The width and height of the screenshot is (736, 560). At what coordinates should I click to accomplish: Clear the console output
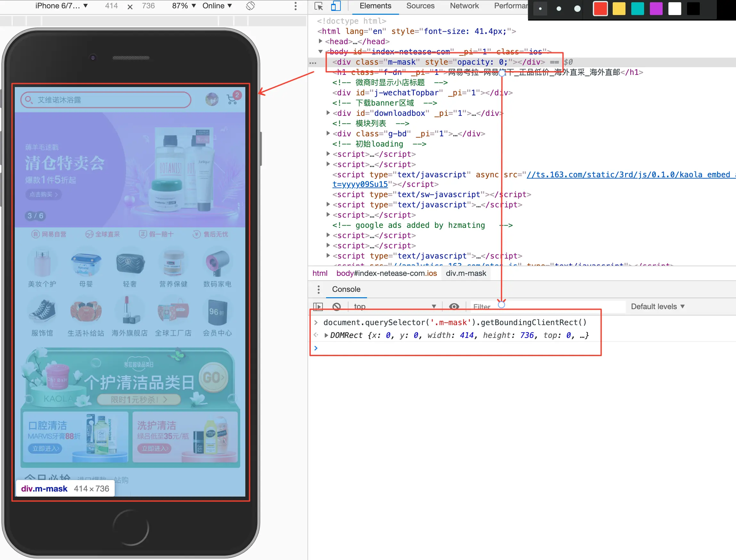[x=337, y=306]
